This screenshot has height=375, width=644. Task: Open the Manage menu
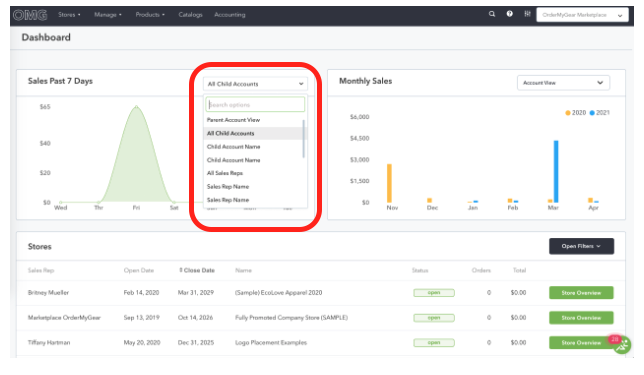(x=108, y=15)
